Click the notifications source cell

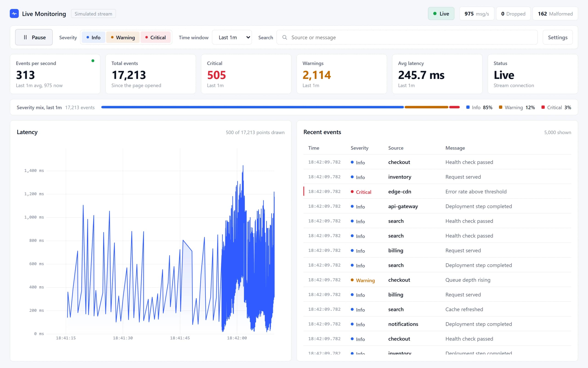[403, 324]
